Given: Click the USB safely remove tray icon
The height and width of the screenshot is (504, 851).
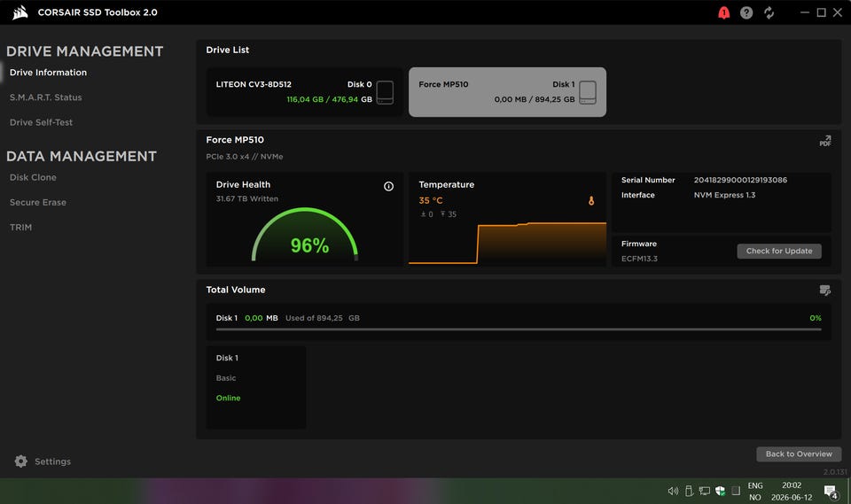Looking at the screenshot, I should [689, 491].
